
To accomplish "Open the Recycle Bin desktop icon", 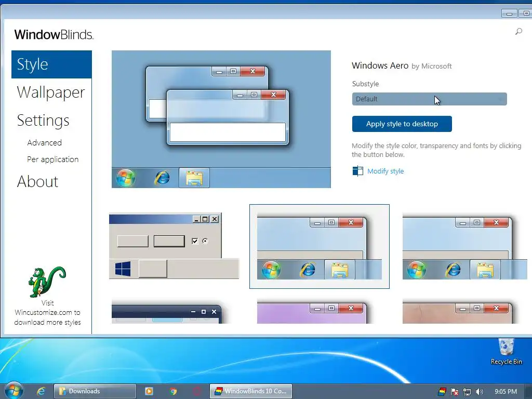I will [506, 352].
